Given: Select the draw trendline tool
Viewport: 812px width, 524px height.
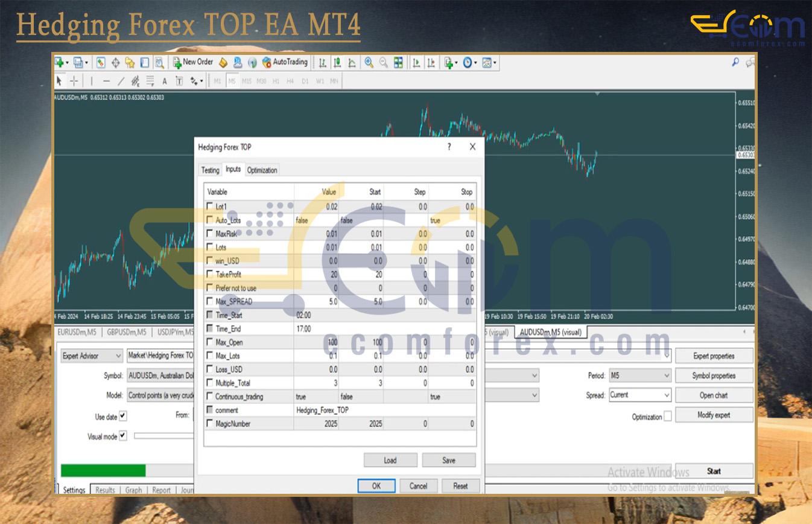Looking at the screenshot, I should [121, 81].
